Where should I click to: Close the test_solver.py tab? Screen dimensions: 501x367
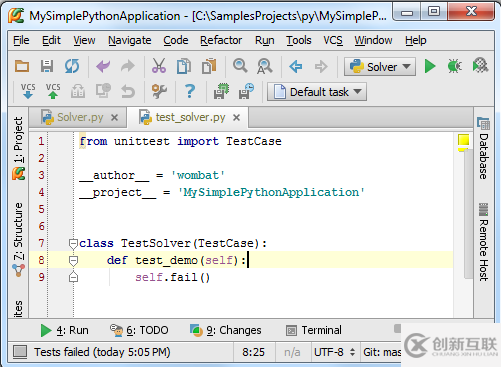(x=236, y=118)
